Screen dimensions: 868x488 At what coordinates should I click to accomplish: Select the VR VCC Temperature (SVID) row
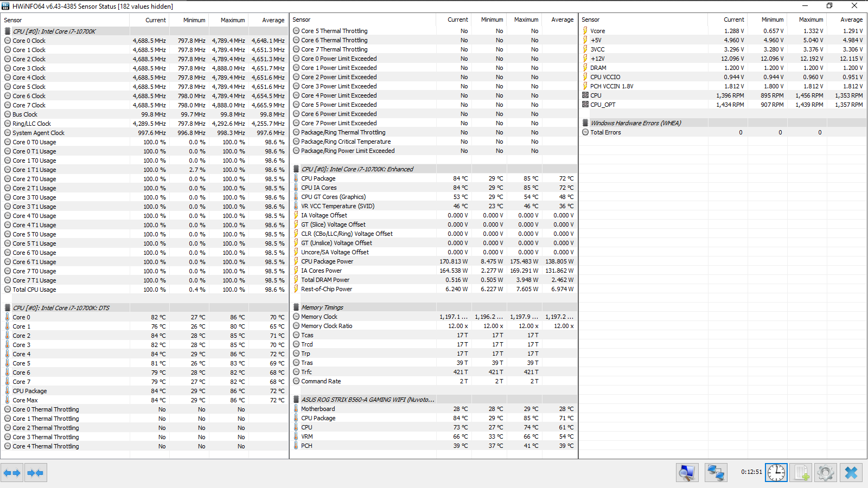pos(433,206)
